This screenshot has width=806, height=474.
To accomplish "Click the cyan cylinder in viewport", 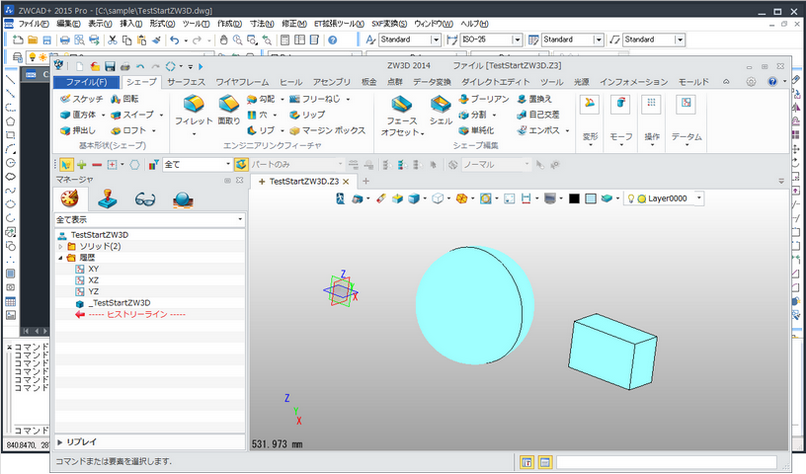I will (x=474, y=305).
